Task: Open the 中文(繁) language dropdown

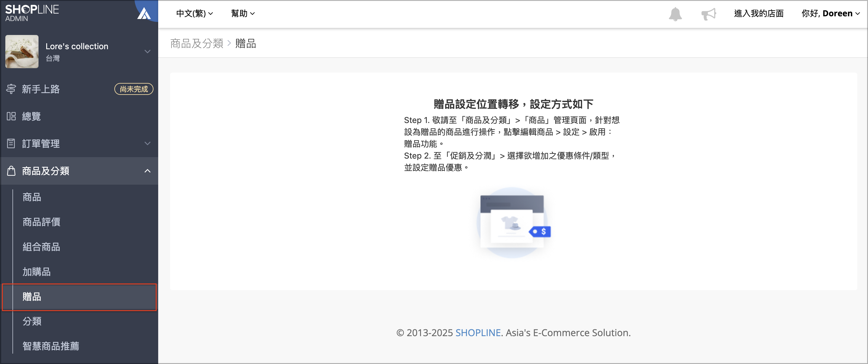Action: coord(194,13)
